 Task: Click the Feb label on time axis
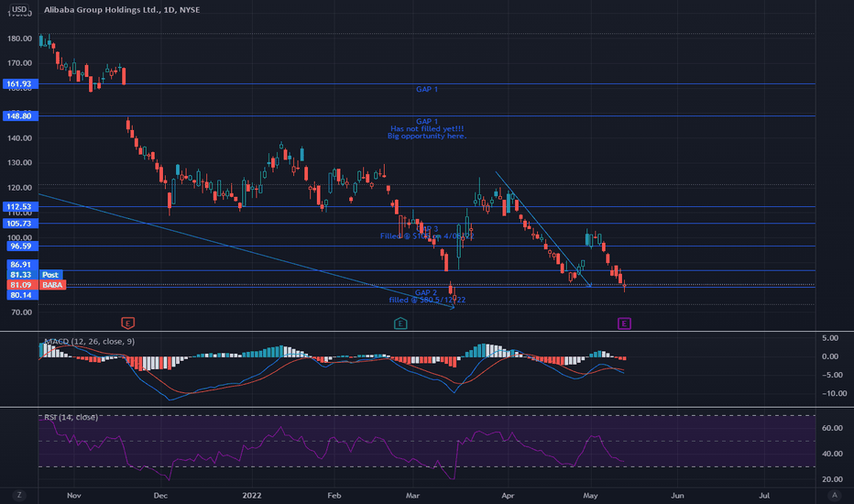[x=334, y=495]
